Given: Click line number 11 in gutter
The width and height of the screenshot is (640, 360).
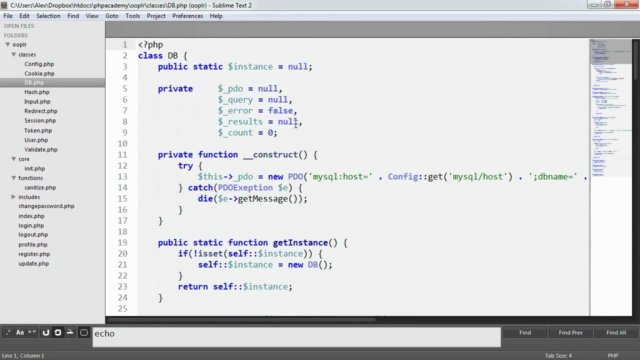Looking at the screenshot, I should coord(122,155).
